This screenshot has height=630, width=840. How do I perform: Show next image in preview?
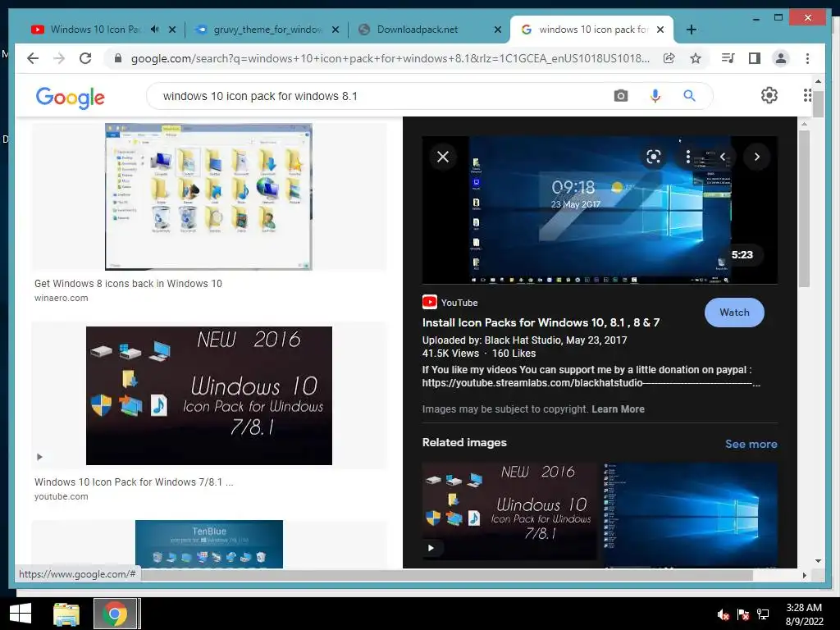(x=757, y=157)
